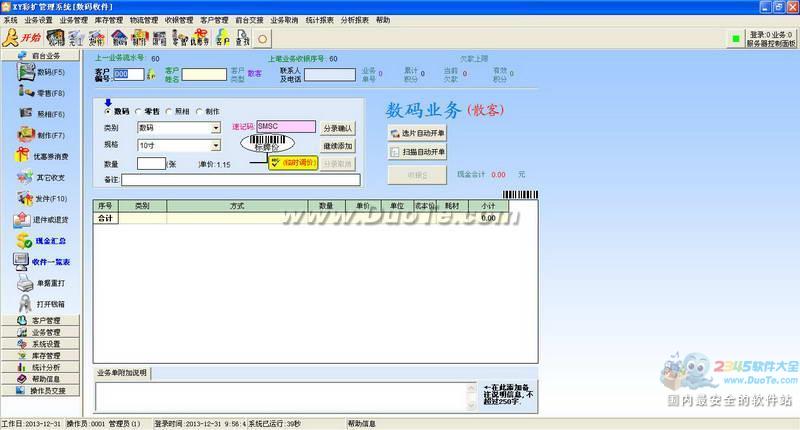Screen dimensions: 800x430
Task: Select the 数码 radio button
Action: click(x=108, y=111)
